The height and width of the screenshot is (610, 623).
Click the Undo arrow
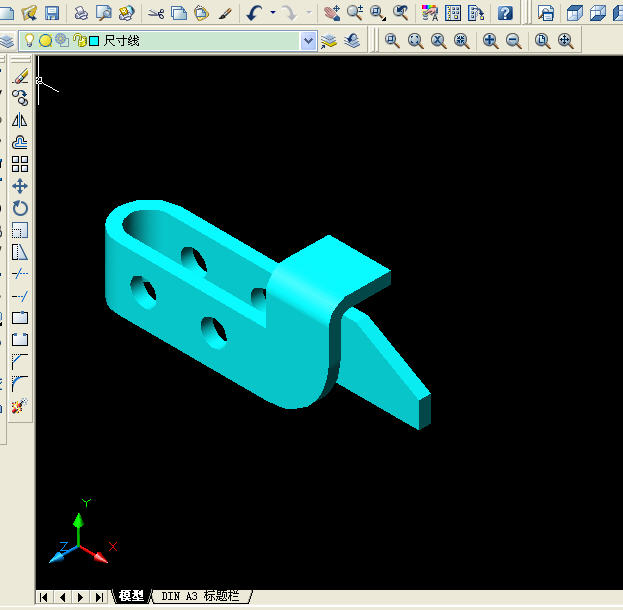pyautogui.click(x=254, y=13)
